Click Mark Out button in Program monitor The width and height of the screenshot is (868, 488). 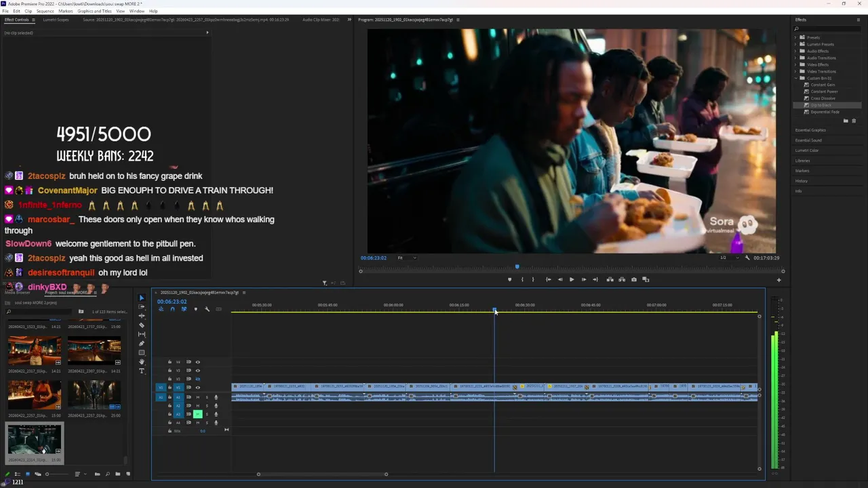(533, 279)
